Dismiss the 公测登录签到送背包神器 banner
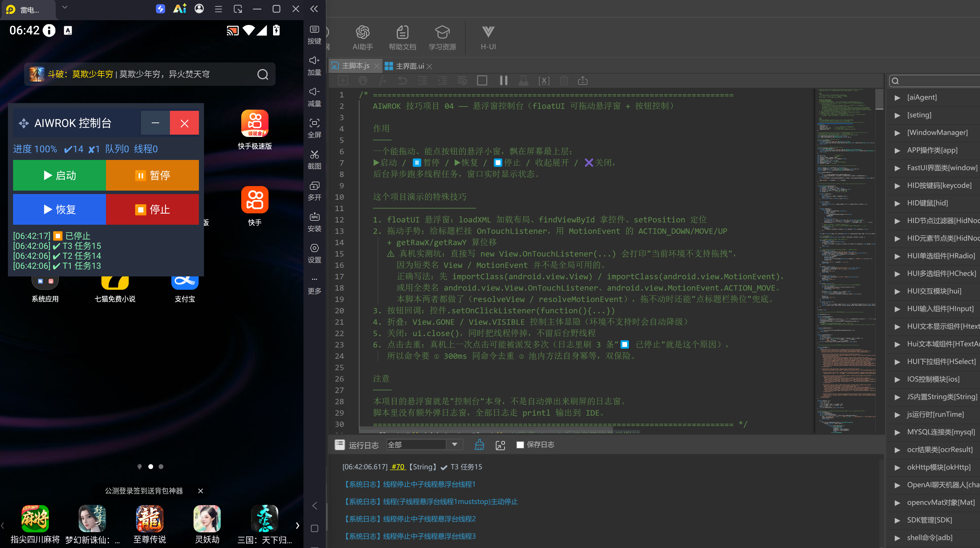This screenshot has width=980, height=548. tap(201, 491)
